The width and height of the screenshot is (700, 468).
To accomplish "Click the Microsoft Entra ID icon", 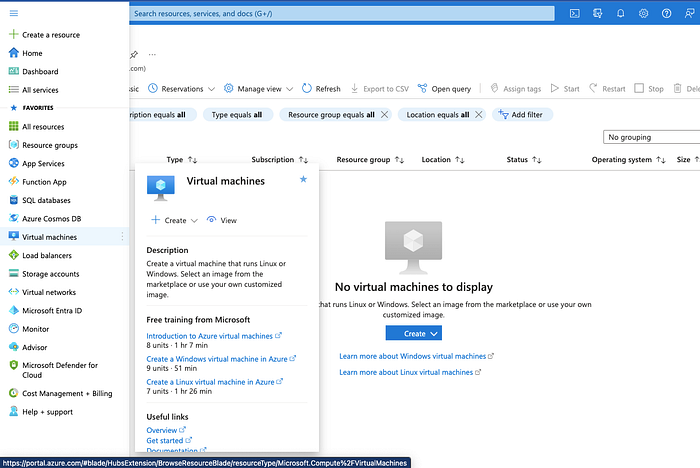I will coord(14,310).
